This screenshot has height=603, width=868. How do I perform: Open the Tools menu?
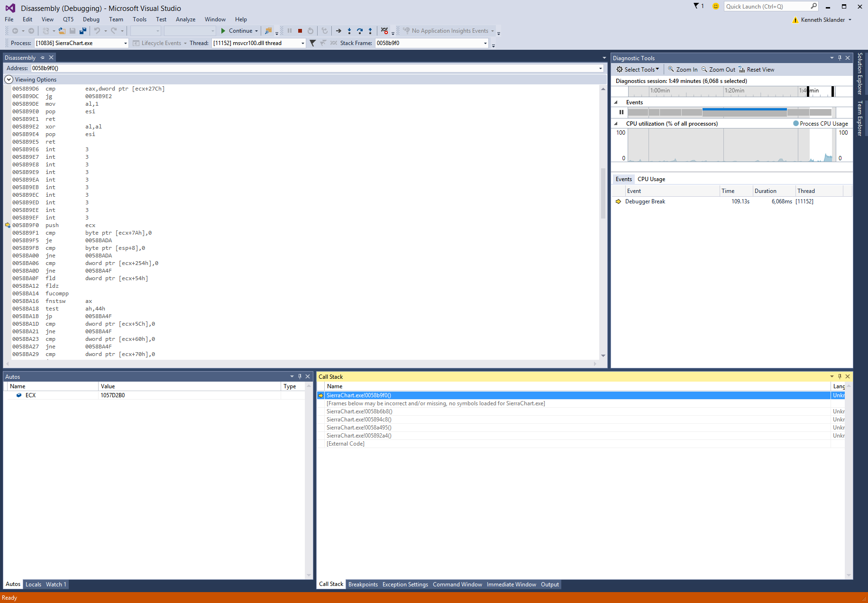139,19
